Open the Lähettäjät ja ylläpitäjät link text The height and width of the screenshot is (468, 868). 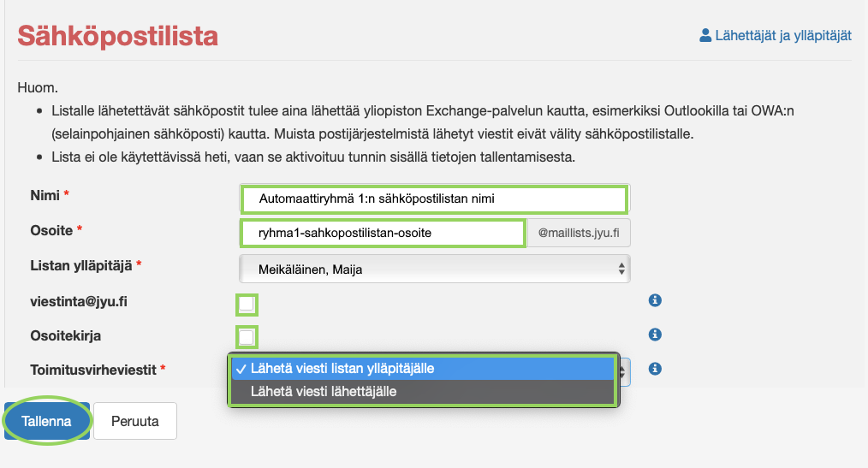(783, 36)
